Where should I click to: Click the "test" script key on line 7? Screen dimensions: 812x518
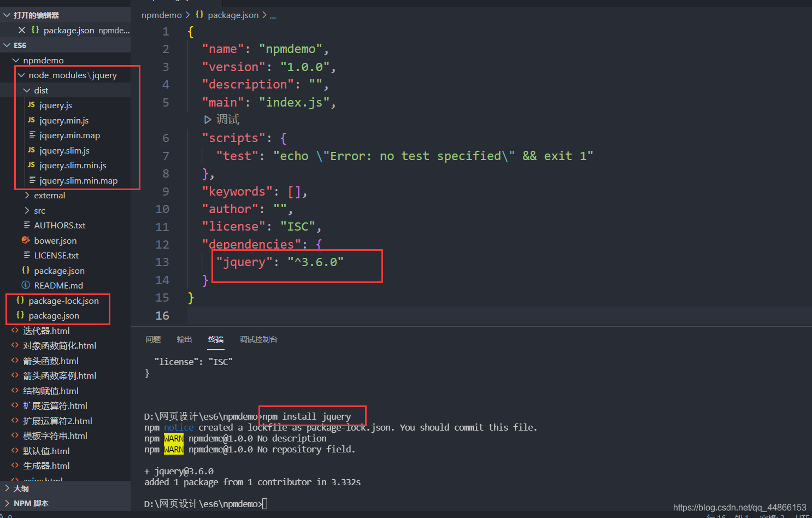click(237, 156)
